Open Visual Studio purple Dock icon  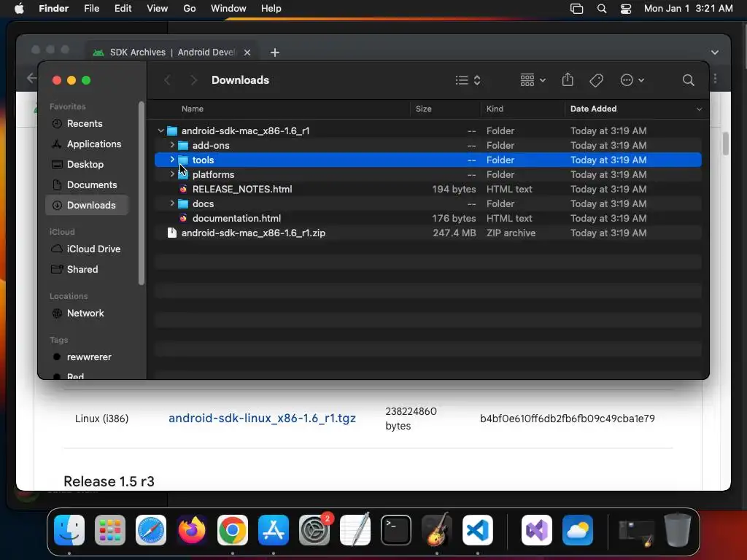pos(537,530)
